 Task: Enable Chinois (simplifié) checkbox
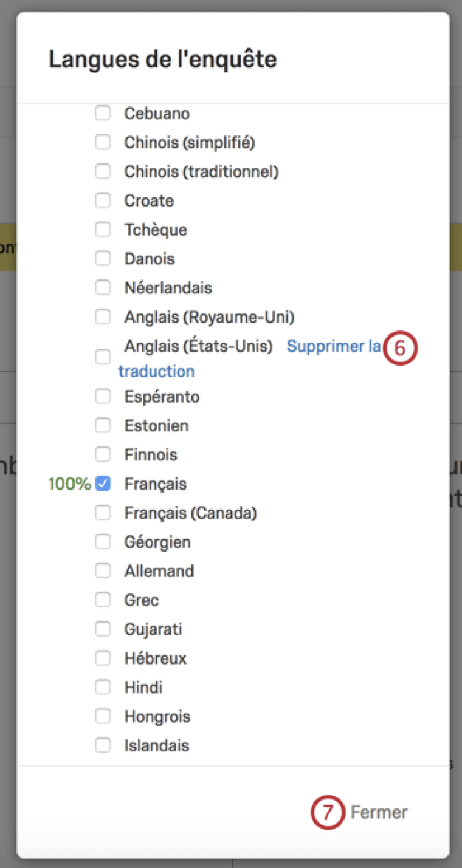tap(103, 142)
